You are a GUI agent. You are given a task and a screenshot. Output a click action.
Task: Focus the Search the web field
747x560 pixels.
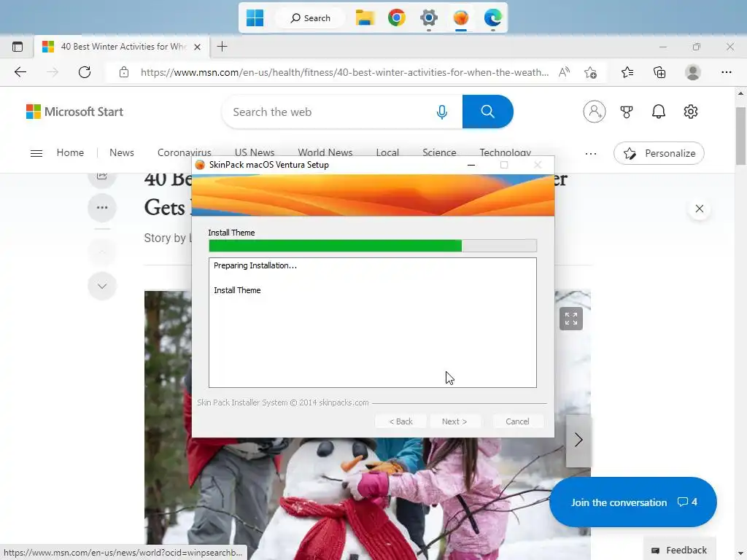(329, 112)
